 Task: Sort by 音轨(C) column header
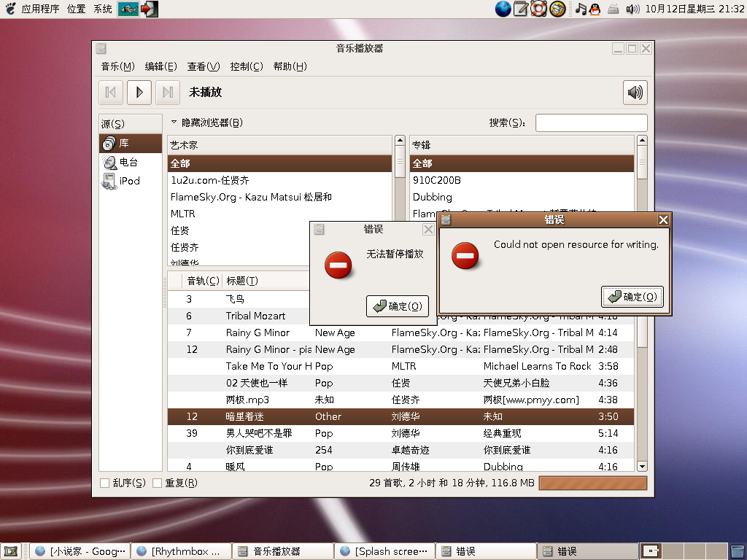(x=203, y=281)
